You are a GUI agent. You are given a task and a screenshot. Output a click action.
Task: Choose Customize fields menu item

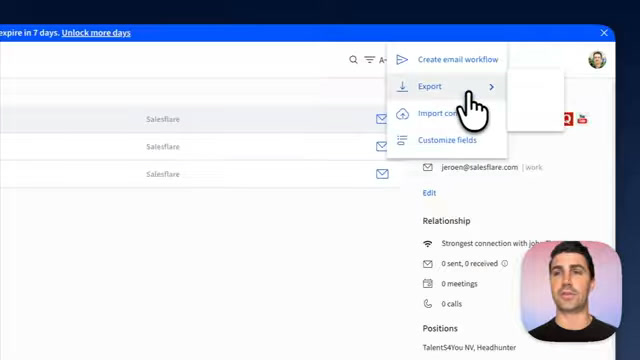[x=447, y=140]
